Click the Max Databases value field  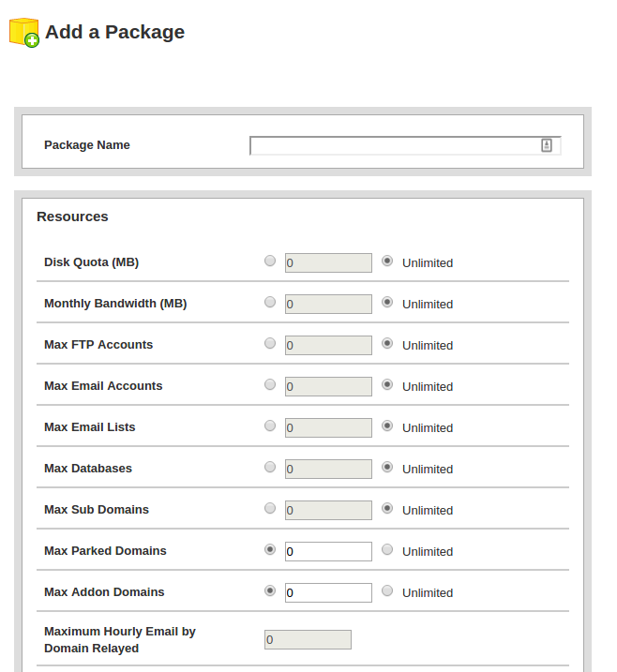point(328,469)
